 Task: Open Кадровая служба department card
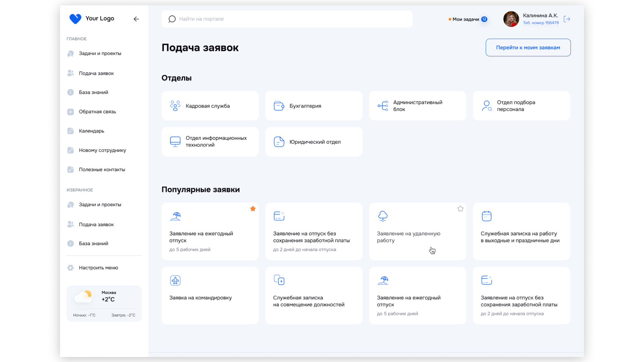point(210,106)
